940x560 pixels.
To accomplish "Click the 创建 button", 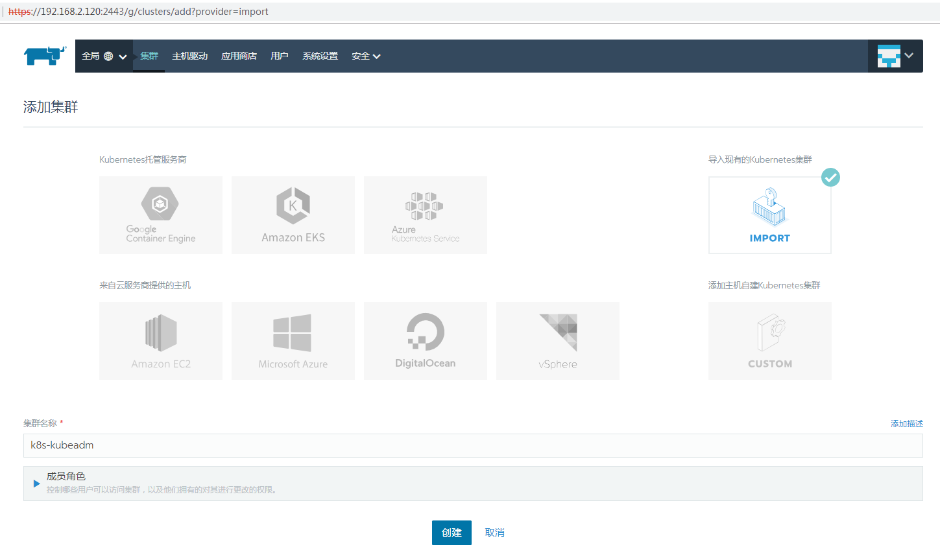I will tap(452, 533).
